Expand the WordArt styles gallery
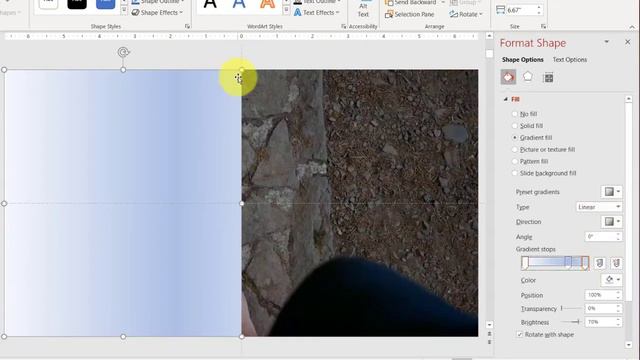 tap(286, 10)
